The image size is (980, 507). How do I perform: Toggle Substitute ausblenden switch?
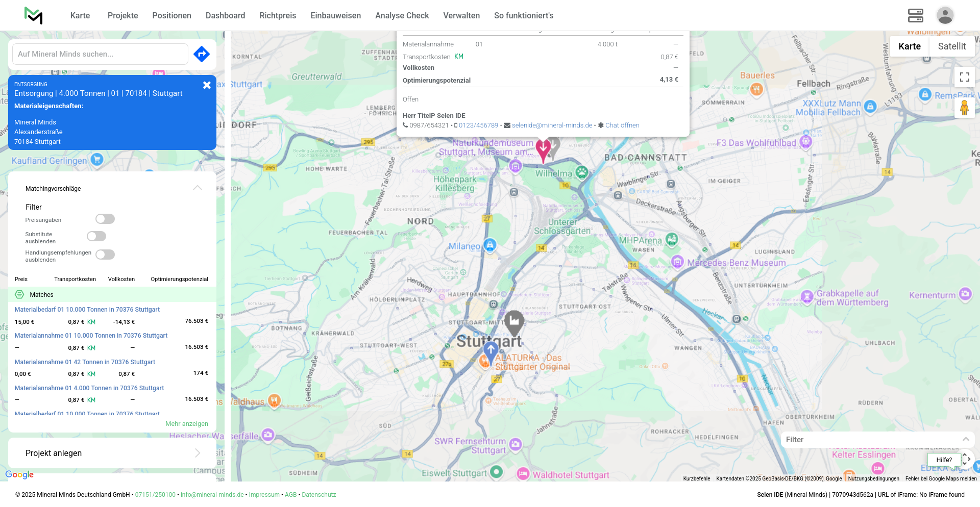[96, 236]
